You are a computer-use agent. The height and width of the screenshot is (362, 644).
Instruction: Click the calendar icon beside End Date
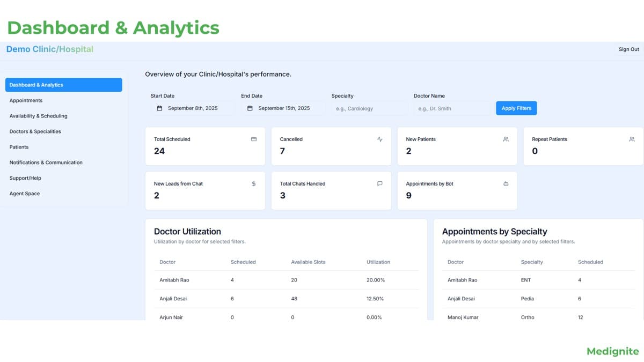pyautogui.click(x=249, y=108)
